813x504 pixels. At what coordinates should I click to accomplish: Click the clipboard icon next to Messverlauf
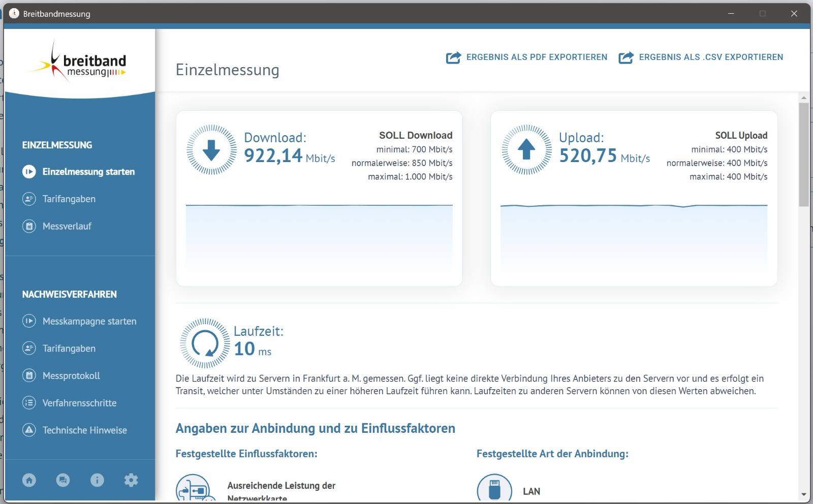pyautogui.click(x=29, y=226)
